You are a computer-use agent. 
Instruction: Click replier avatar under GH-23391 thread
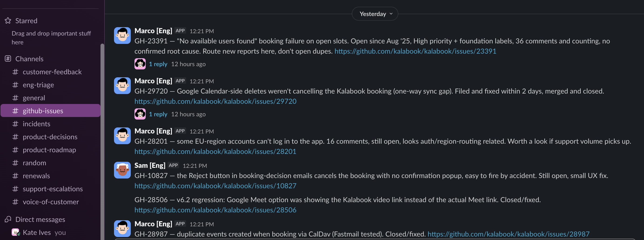[140, 64]
